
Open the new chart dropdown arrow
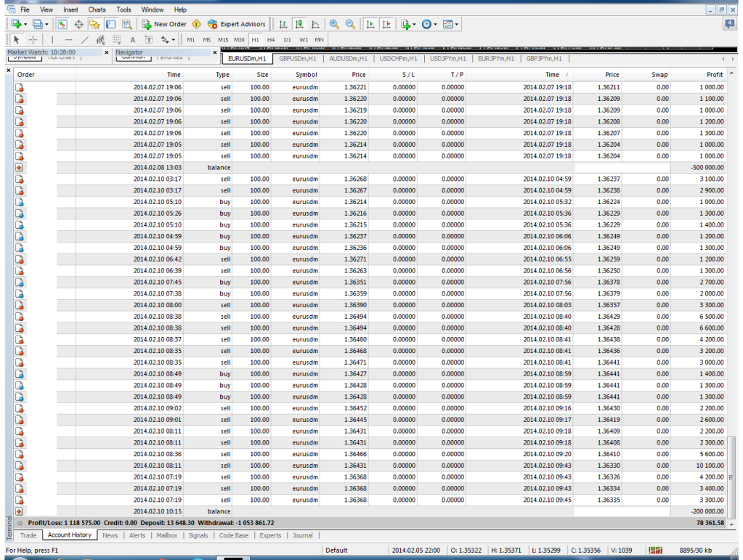27,24
